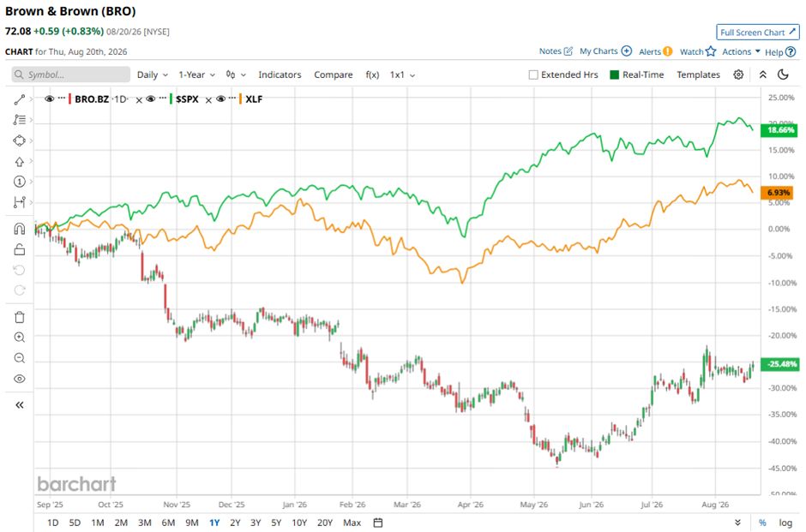Zoom in with the plus magnifier icon

point(20,338)
